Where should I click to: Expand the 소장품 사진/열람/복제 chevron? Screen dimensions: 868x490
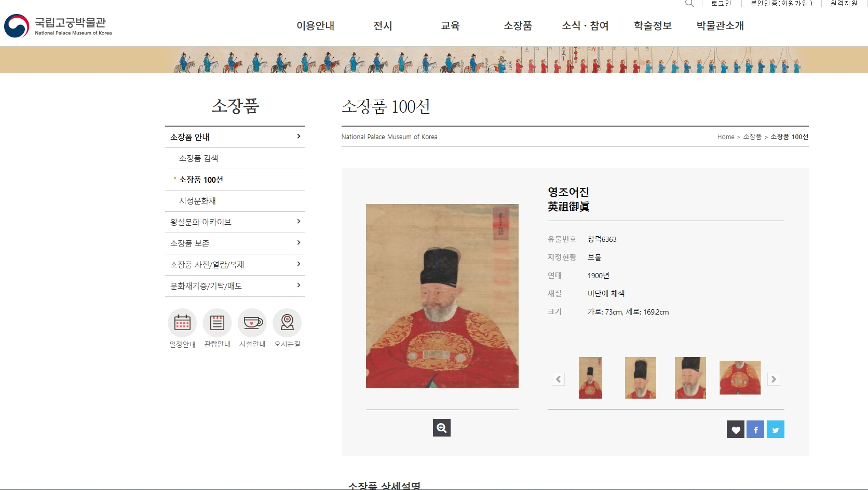pyautogui.click(x=299, y=264)
